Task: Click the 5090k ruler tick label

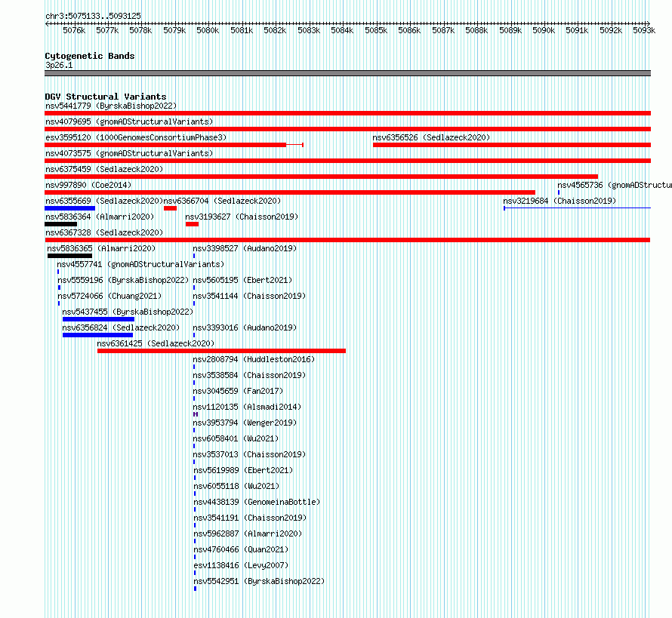Action: (x=544, y=30)
